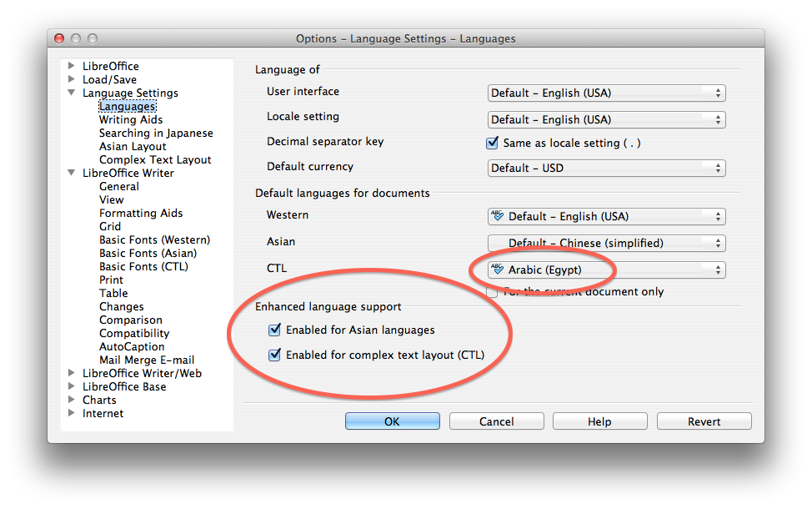Select Print under LibreOffice Writer
812x509 pixels.
pos(112,280)
